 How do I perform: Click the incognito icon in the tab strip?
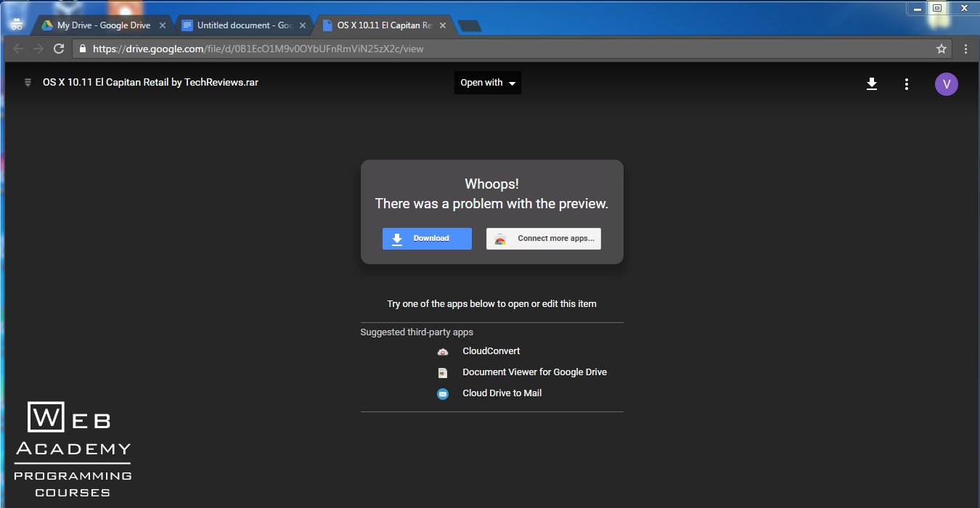16,23
